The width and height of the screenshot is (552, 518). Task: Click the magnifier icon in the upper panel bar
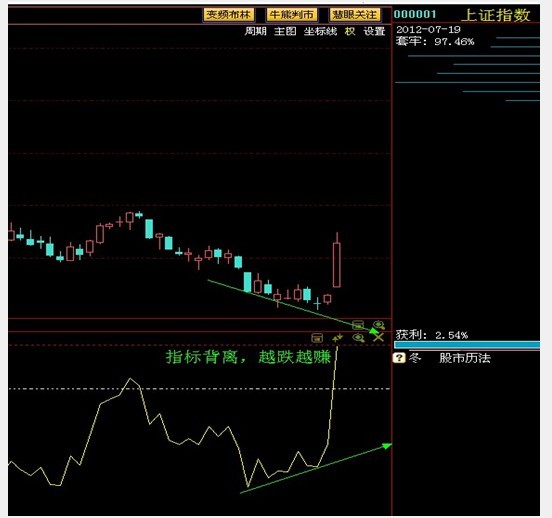click(x=379, y=324)
